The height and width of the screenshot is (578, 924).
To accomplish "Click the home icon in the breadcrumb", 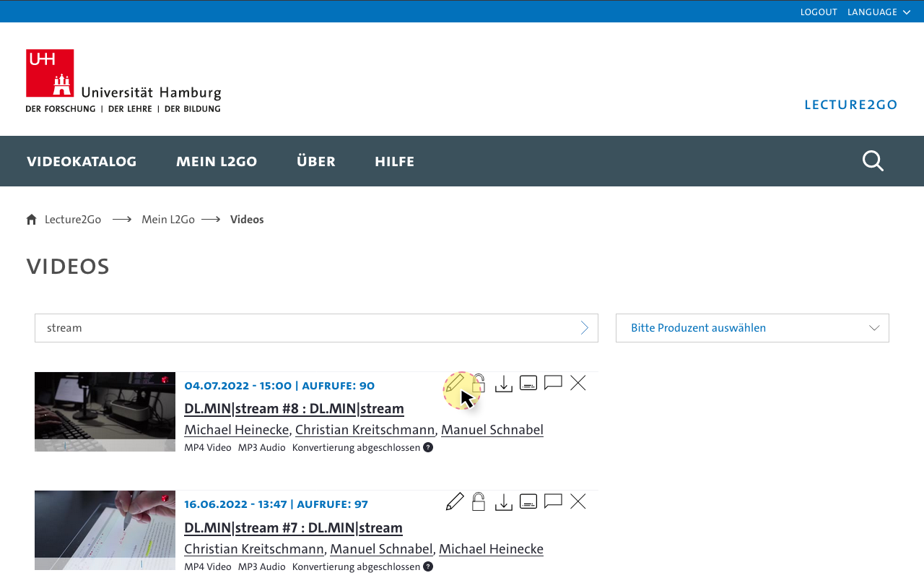I will coord(31,220).
